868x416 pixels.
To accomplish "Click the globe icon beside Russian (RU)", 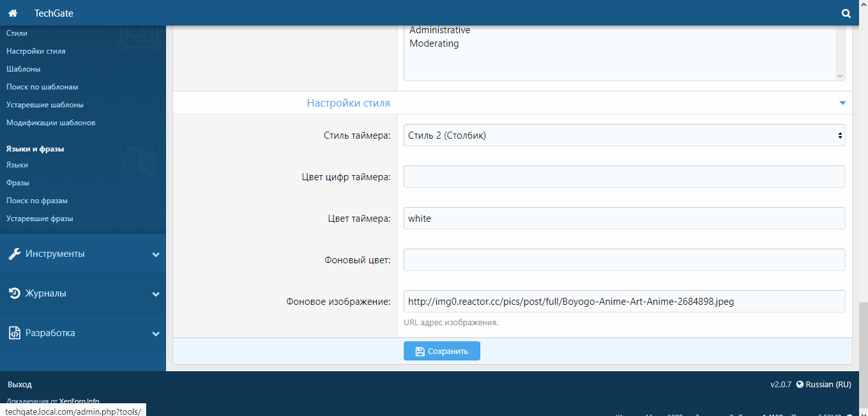I will (x=800, y=384).
